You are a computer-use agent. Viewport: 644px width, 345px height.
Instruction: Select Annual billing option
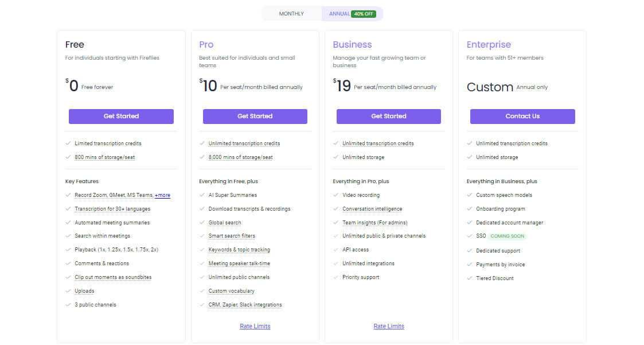(x=339, y=14)
